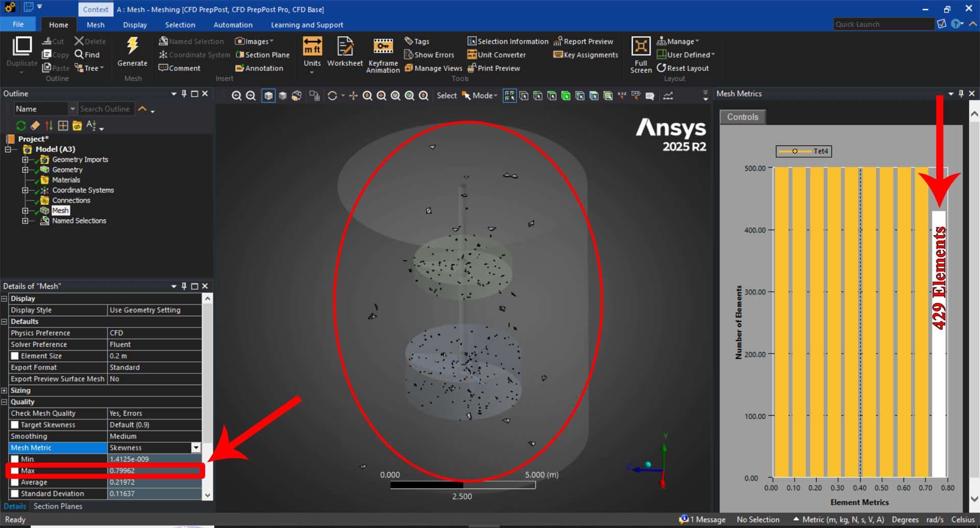Switch to Section Planes panel tab

point(58,507)
